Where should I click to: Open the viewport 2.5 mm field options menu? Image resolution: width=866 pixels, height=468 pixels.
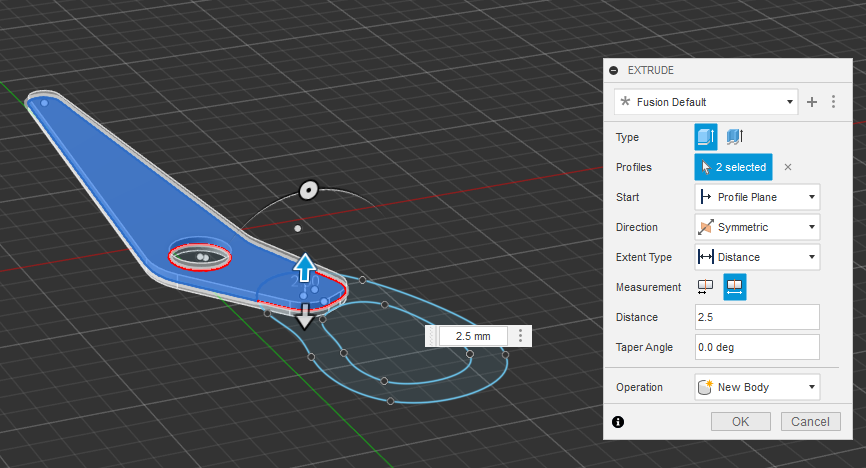pyautogui.click(x=520, y=336)
